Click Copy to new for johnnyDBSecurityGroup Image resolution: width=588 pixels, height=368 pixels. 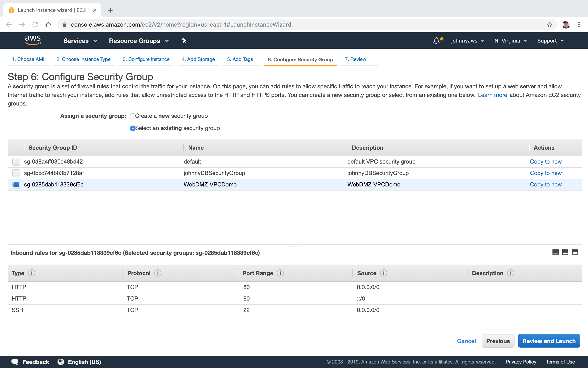coord(546,173)
